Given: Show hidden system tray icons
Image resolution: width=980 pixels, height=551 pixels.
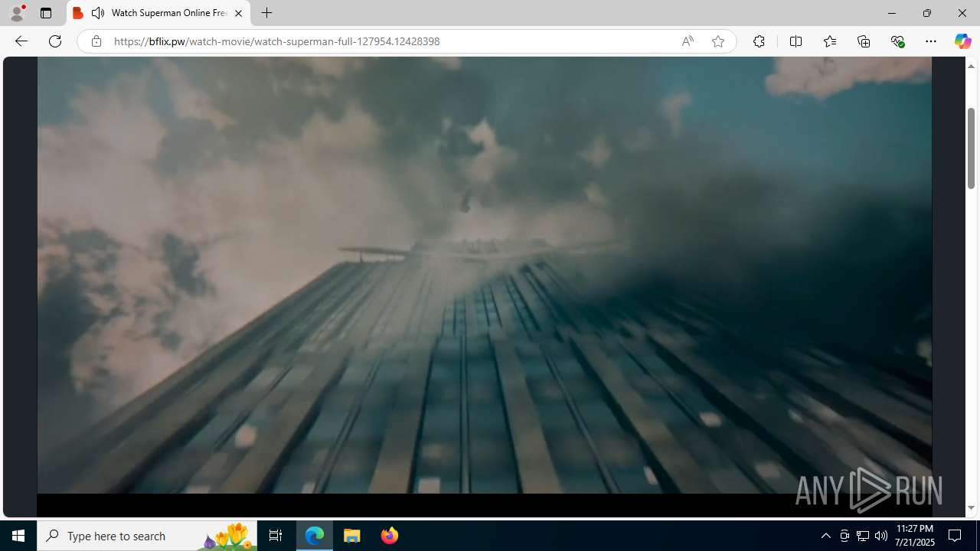Looking at the screenshot, I should coord(825,536).
